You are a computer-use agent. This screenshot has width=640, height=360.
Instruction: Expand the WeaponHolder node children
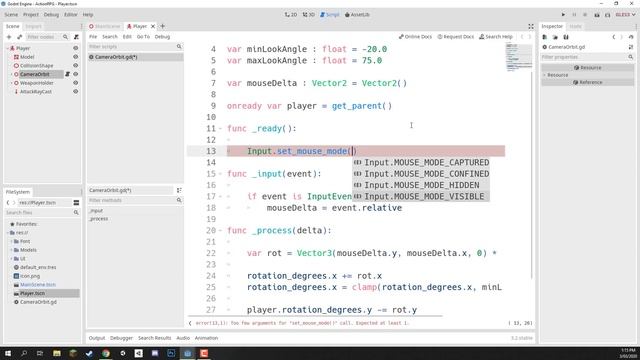(x=12, y=83)
